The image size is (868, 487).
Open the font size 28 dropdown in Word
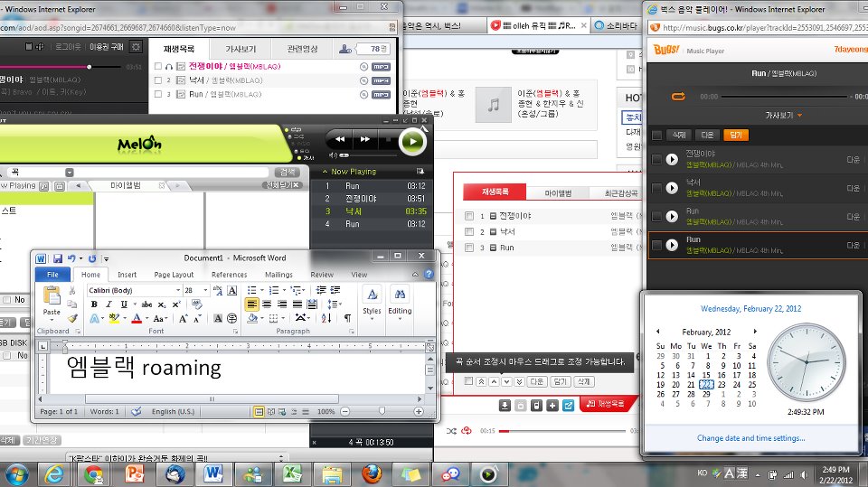[205, 290]
